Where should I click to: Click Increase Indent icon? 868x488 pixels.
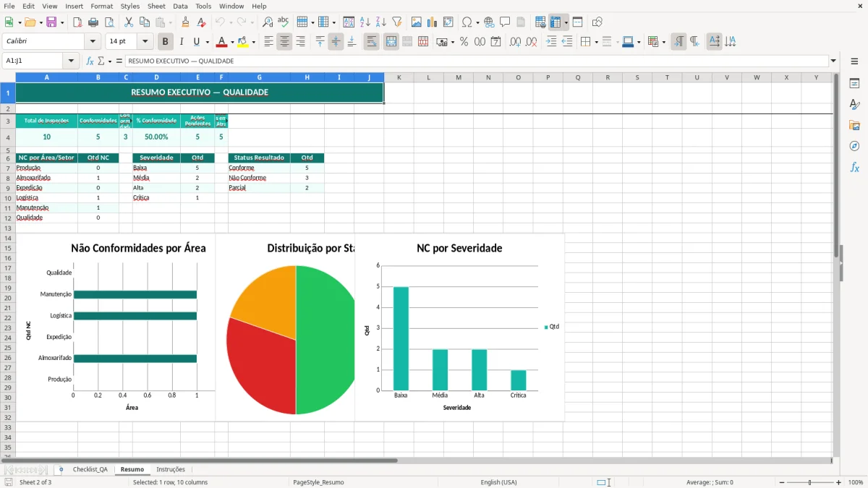coord(551,42)
